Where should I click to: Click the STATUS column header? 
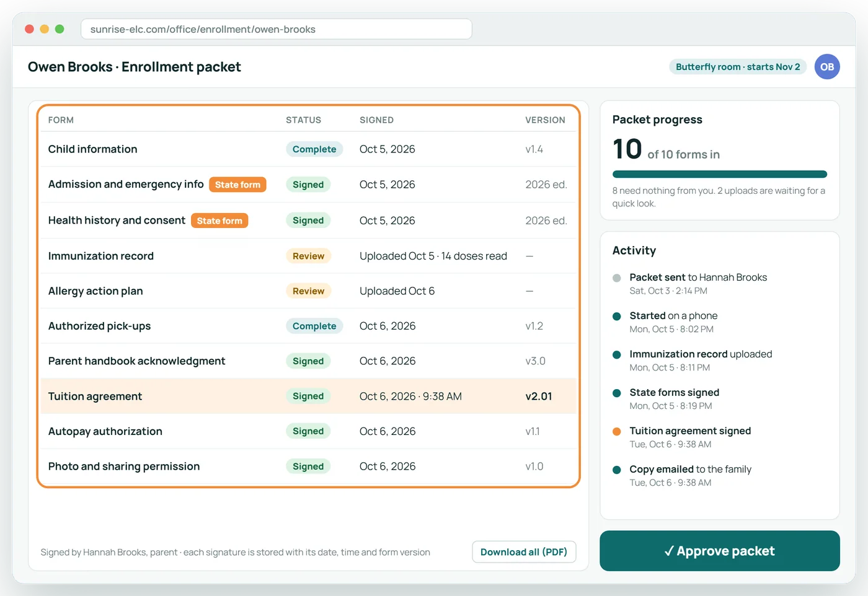point(303,120)
